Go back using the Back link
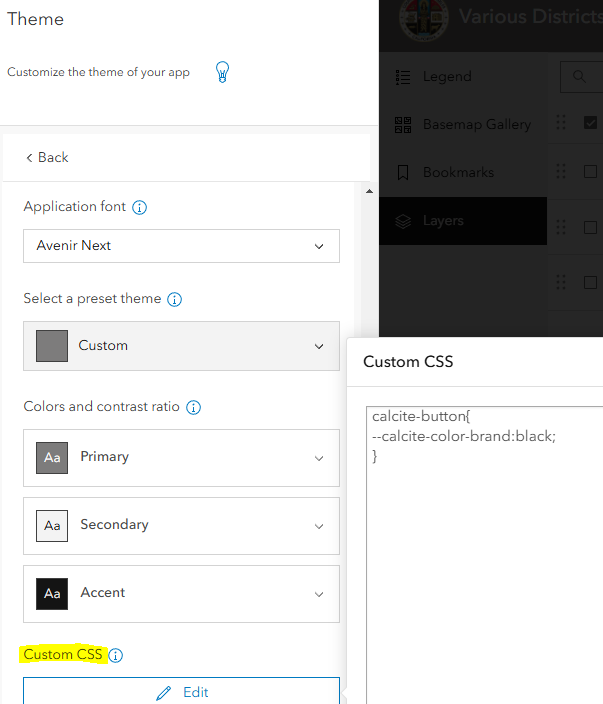The image size is (603, 704). [x=47, y=158]
